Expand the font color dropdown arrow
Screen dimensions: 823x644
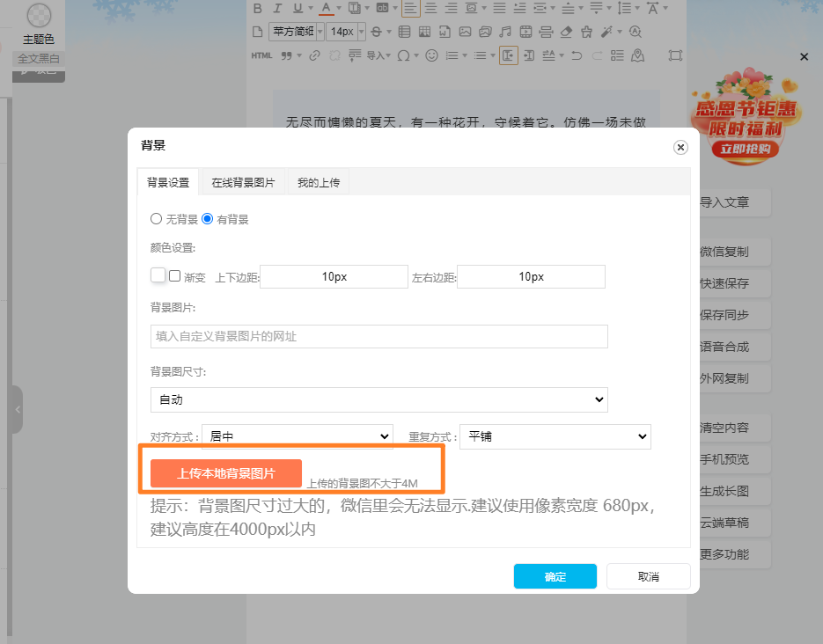339,9
